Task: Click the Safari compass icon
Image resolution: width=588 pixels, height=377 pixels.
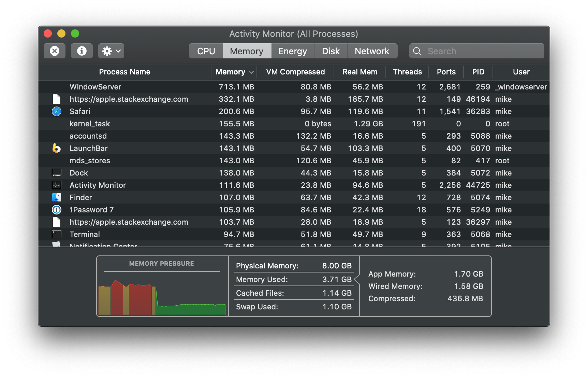Action: [57, 111]
